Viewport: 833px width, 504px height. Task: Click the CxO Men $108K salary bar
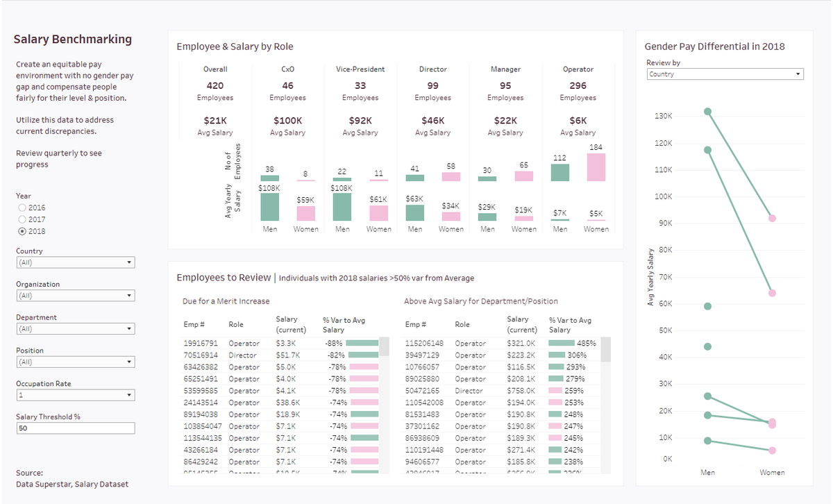269,207
